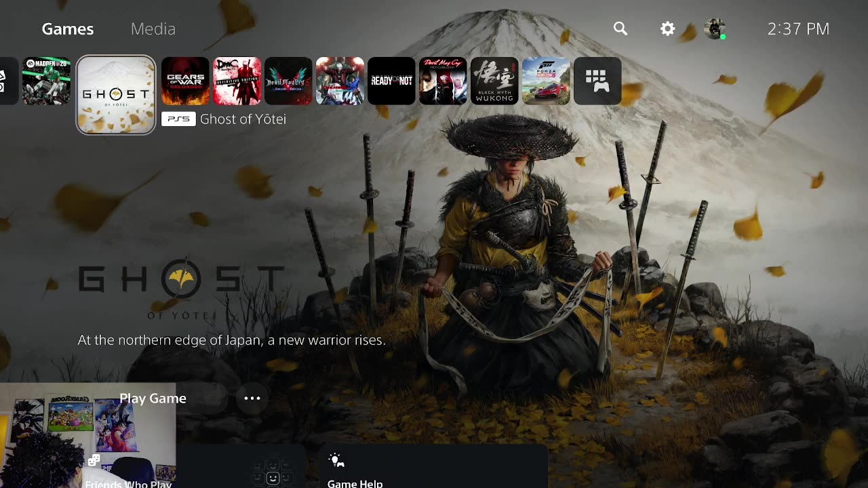Click the Friends Who Play label
The height and width of the screenshot is (488, 868).
click(128, 484)
